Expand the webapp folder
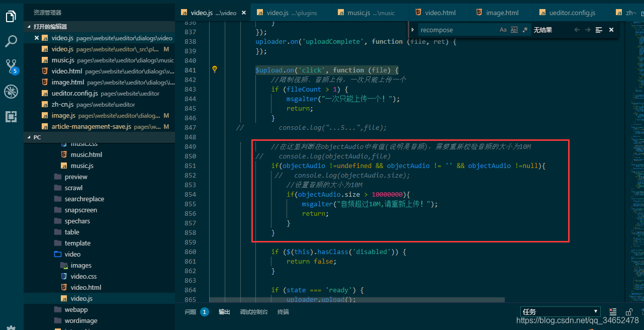The image size is (644, 330). click(x=76, y=309)
